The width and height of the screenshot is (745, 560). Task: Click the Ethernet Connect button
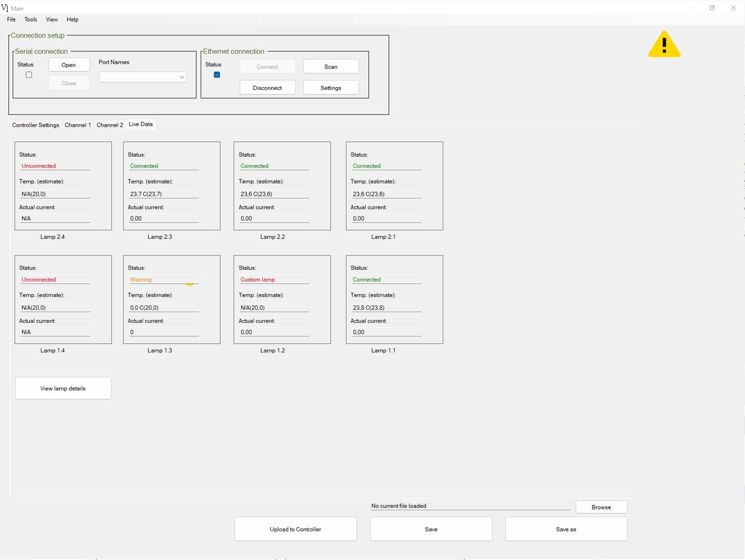(x=267, y=67)
